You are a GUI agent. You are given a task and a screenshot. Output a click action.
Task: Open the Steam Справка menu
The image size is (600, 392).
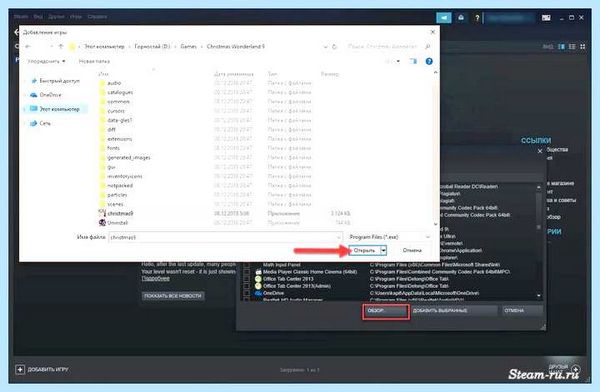(x=97, y=17)
